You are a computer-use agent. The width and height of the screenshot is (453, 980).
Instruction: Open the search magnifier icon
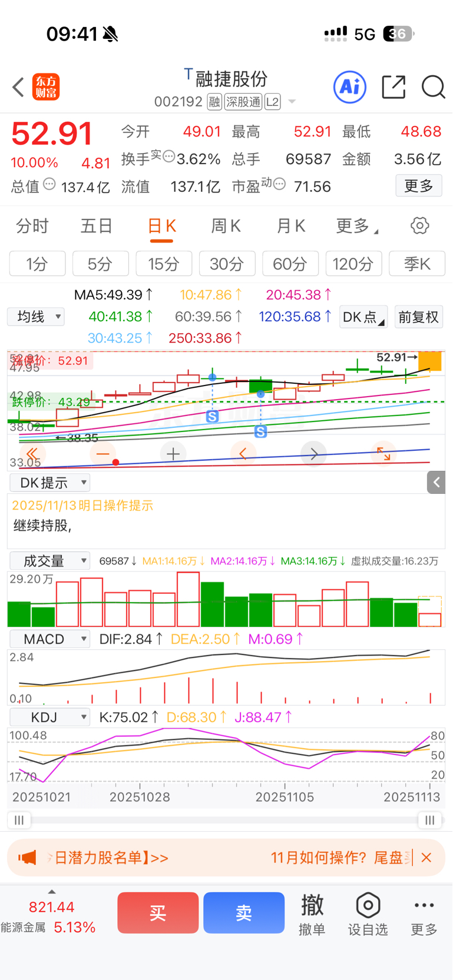[433, 87]
